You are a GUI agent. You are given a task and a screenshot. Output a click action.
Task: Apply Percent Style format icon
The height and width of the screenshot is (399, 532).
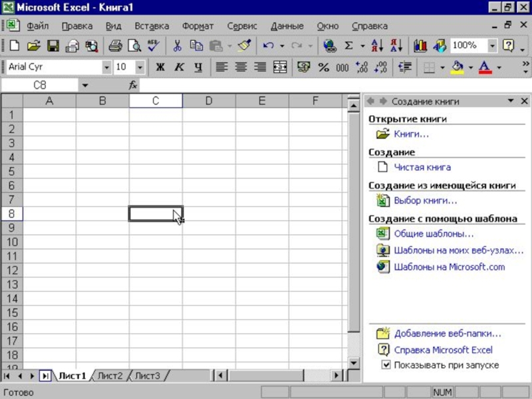pos(323,67)
